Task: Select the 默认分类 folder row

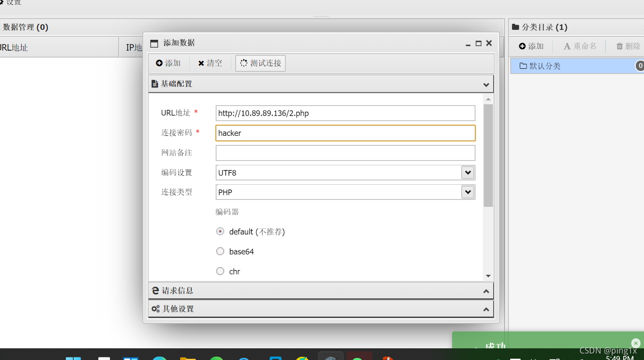Action: click(577, 66)
